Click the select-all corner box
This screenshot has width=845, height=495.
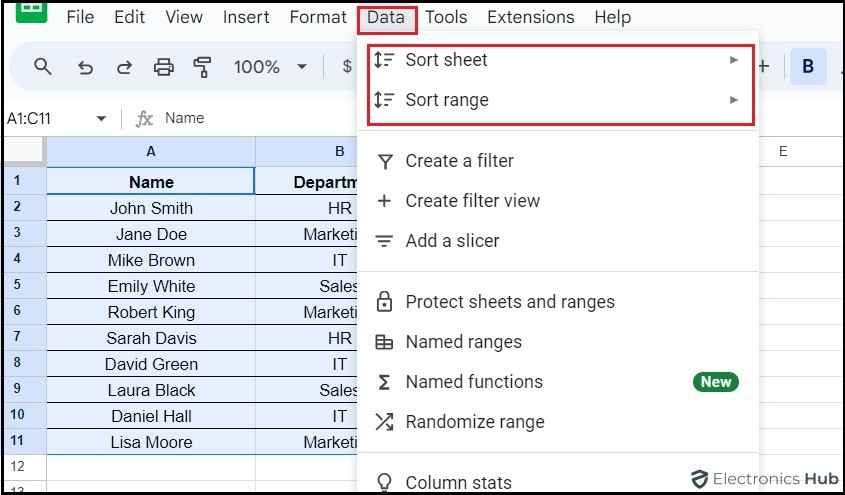coord(24,152)
